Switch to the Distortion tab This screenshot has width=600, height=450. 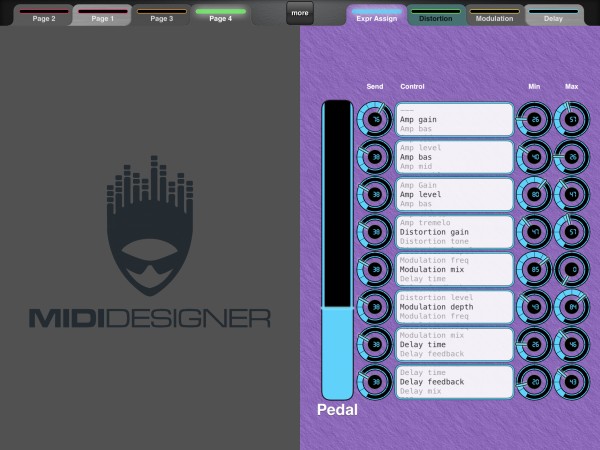tap(435, 15)
